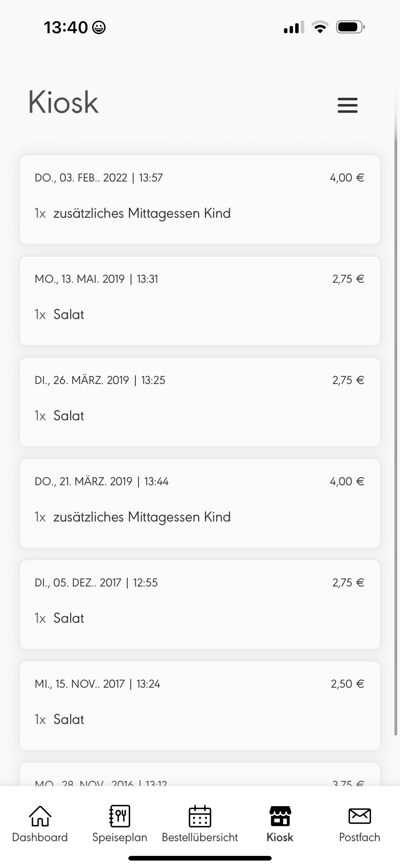The image size is (400, 868).
Task: Open the hamburger menu icon
Action: (348, 105)
